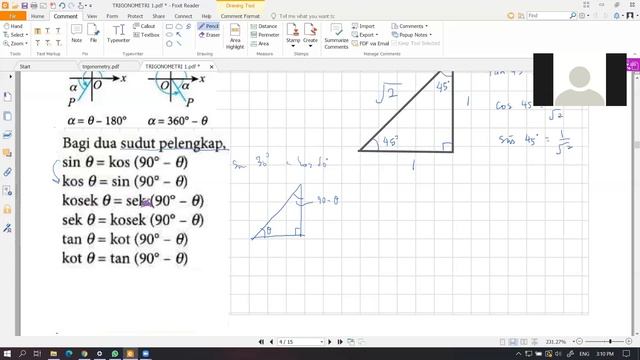This screenshot has height=360, width=640.
Task: Choose the Highlight text markup tool
Action: tap(38, 31)
